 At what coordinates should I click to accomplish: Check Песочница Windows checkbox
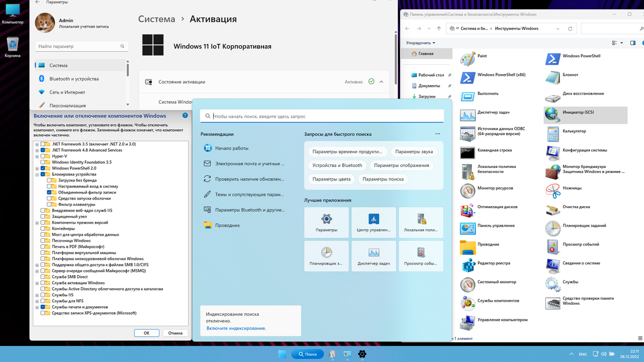(43, 241)
